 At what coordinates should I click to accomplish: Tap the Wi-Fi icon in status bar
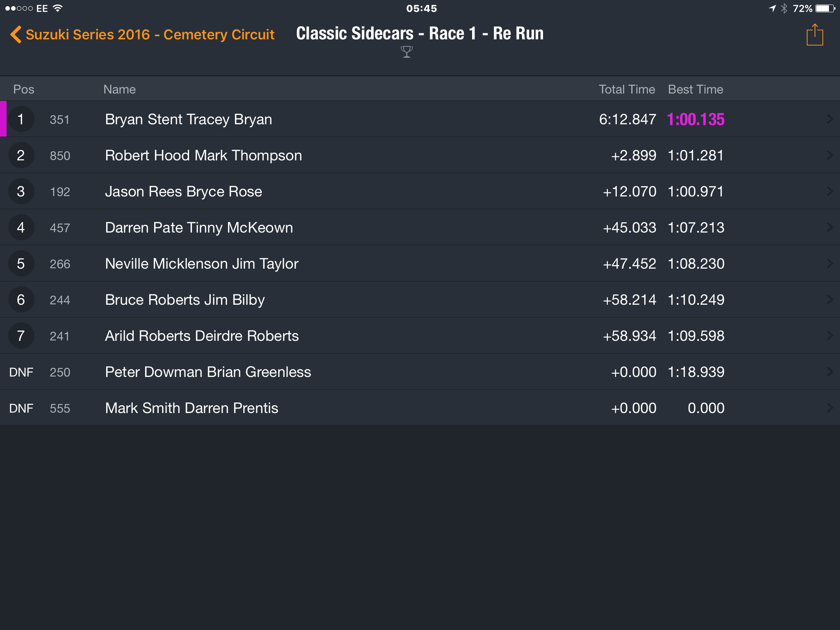click(58, 8)
